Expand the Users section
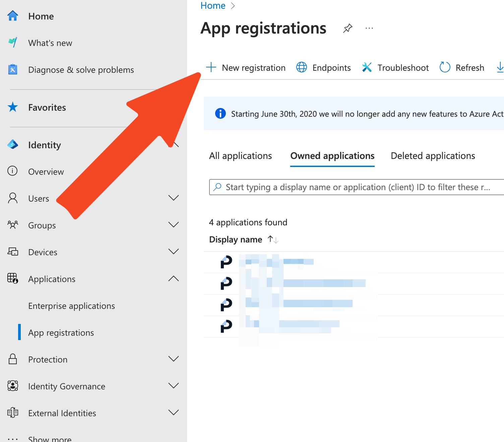504x442 pixels. coord(174,198)
